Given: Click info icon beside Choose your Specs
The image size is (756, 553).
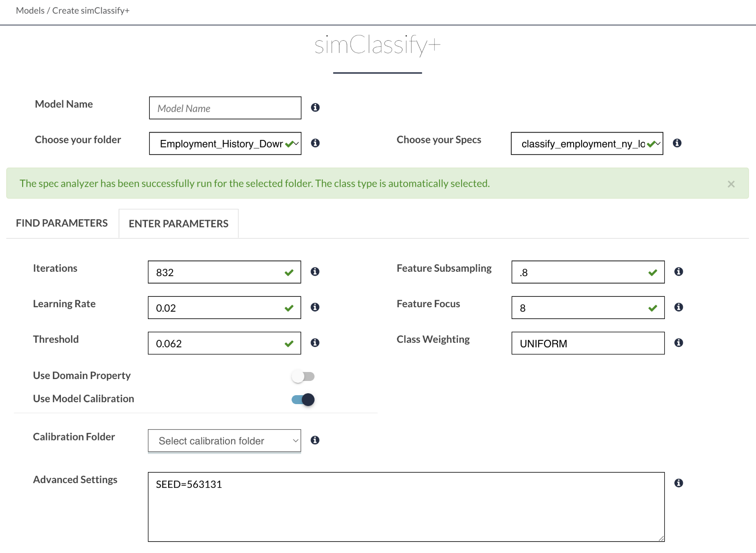Looking at the screenshot, I should pos(677,143).
